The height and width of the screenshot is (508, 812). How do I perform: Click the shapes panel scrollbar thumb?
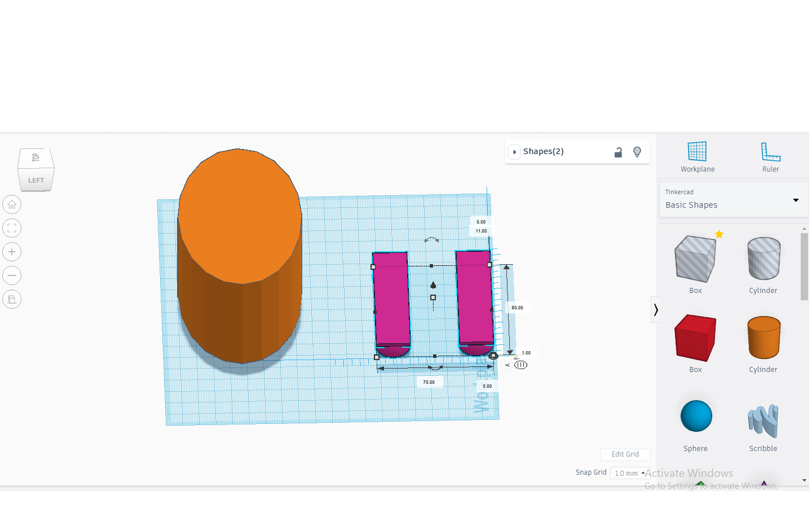[x=804, y=266]
